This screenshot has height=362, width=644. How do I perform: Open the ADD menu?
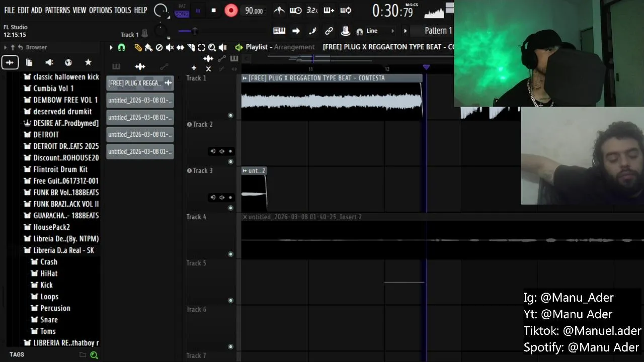37,10
